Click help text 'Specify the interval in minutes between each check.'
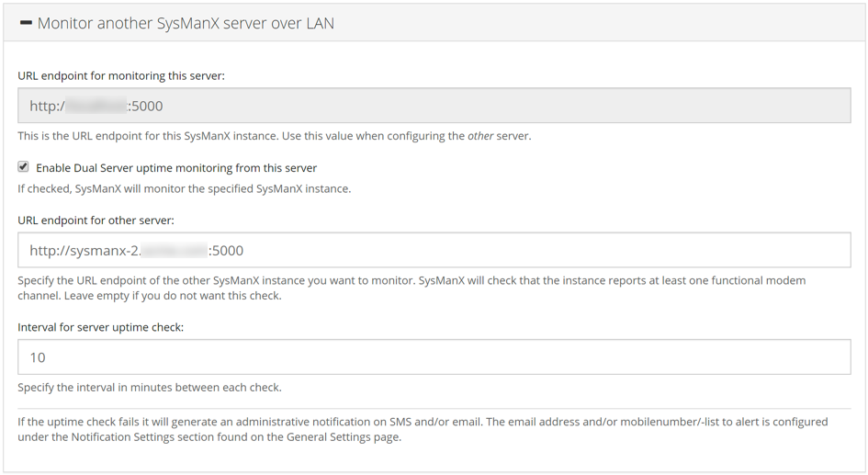 point(150,388)
